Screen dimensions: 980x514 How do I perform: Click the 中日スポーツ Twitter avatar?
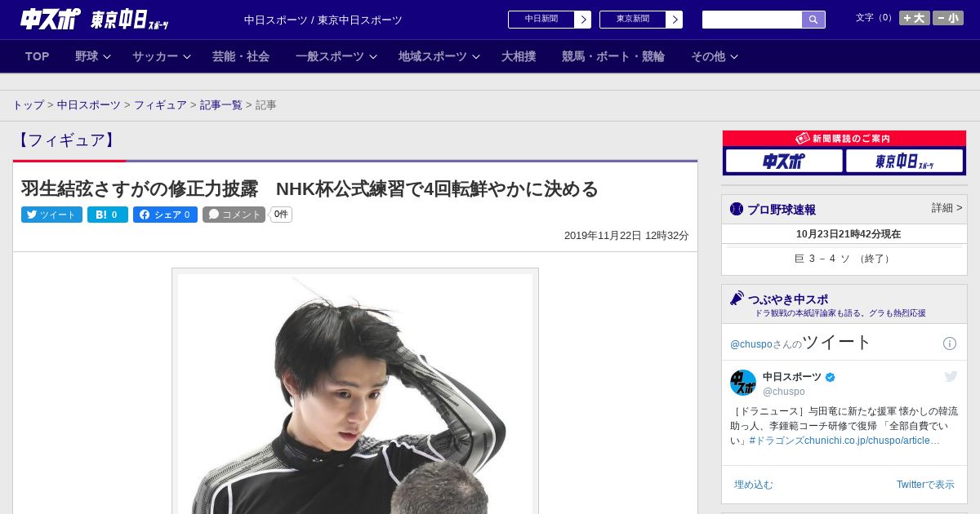tap(743, 383)
